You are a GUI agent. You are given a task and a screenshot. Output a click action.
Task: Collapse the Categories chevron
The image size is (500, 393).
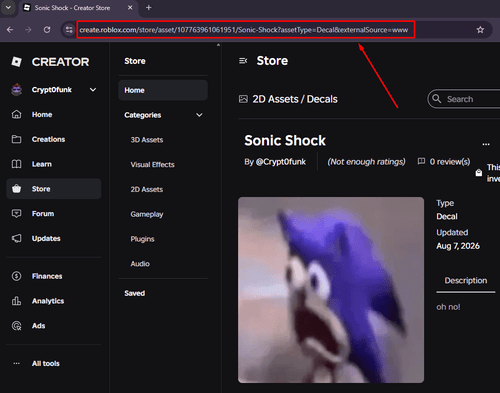[199, 115]
